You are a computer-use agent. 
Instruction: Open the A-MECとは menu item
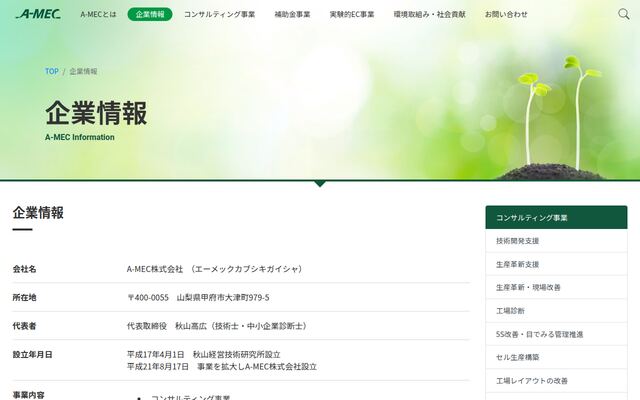coord(98,14)
